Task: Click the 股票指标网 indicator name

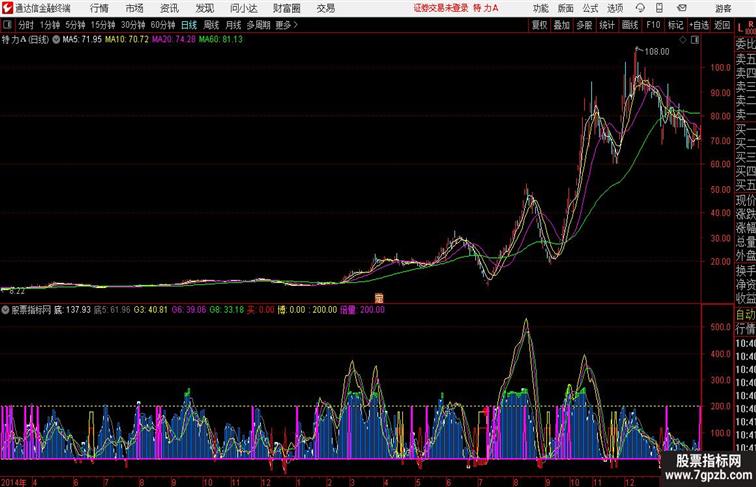Action: pos(31,310)
